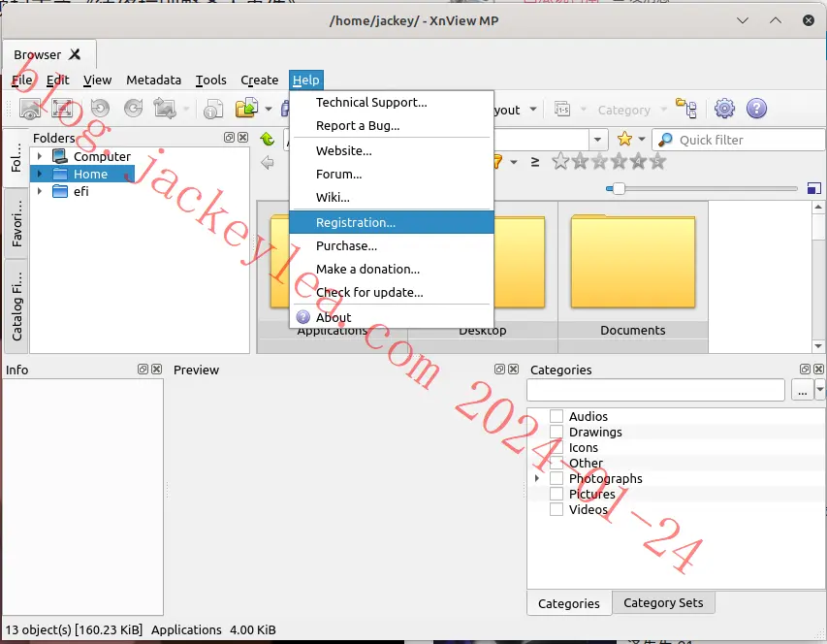Click the categories "..." button
This screenshot has width=827, height=644.
click(x=802, y=390)
